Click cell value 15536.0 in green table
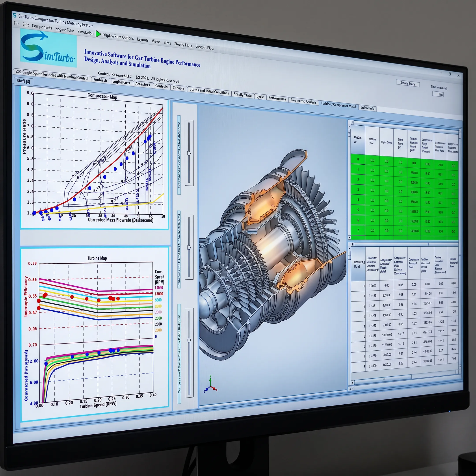 [414, 212]
